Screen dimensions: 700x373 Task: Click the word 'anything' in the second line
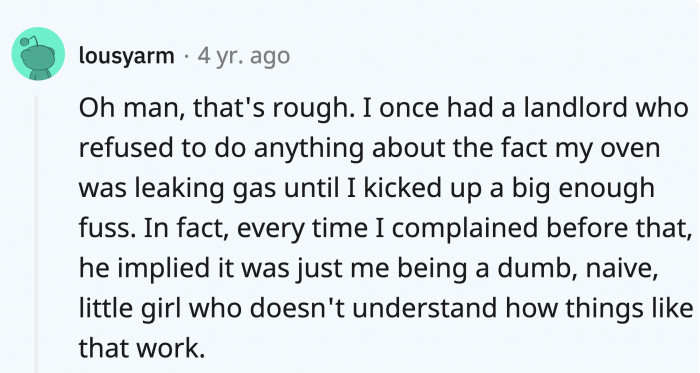(308, 149)
